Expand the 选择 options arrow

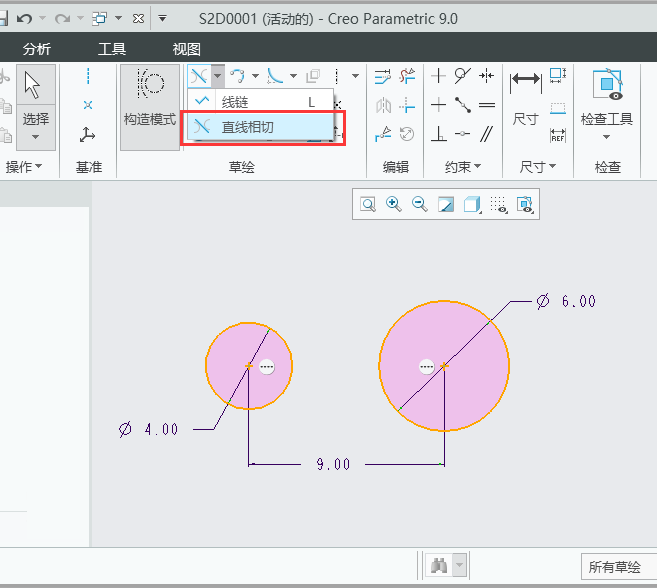36,137
